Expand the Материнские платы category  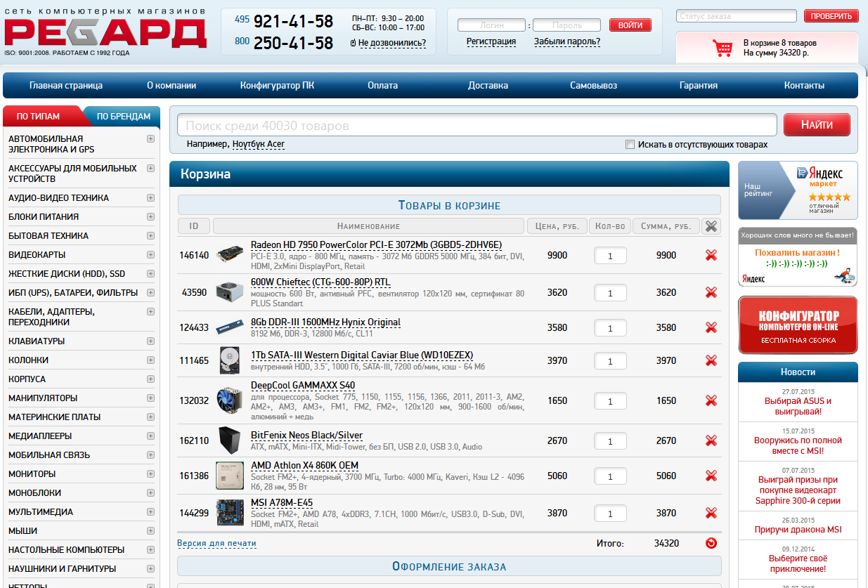150,417
